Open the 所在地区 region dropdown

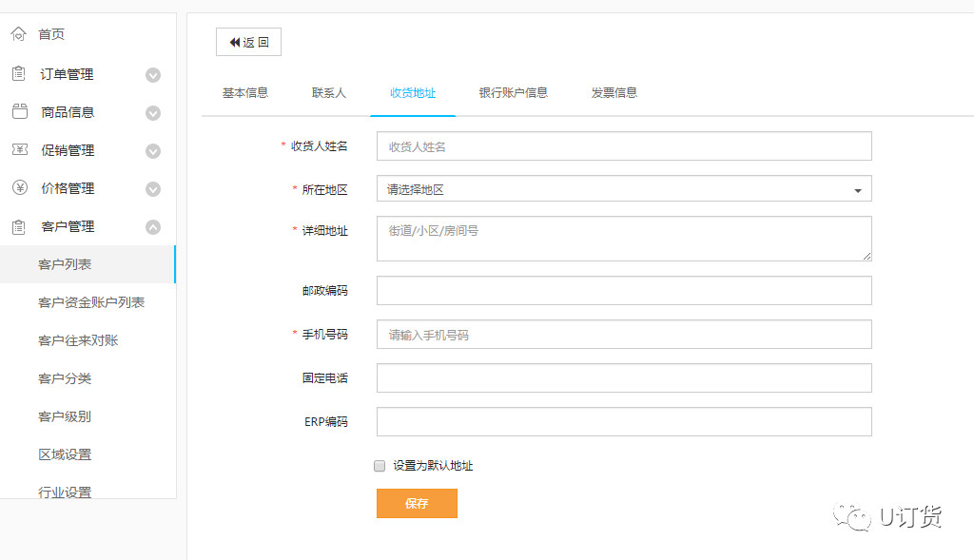click(624, 189)
